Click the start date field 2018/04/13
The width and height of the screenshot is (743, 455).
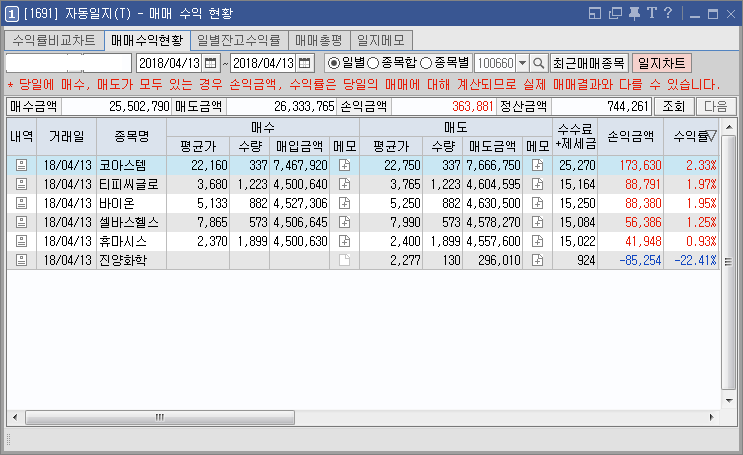[x=170, y=63]
